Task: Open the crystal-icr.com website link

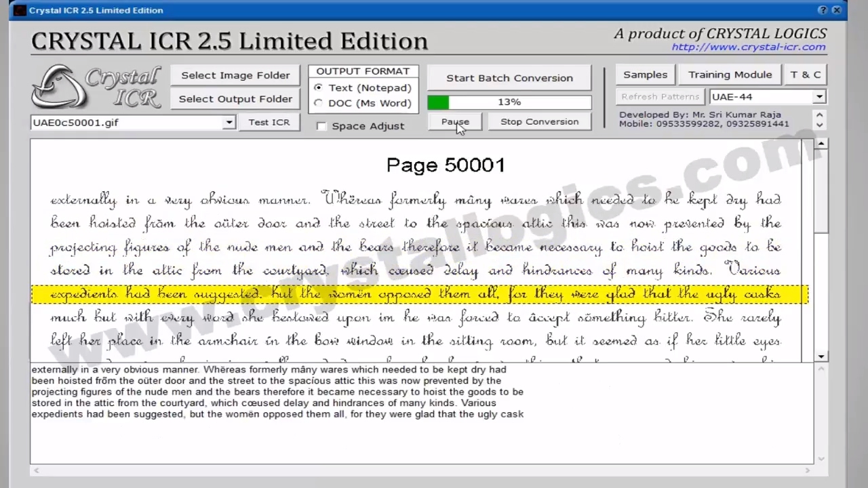Action: (749, 47)
